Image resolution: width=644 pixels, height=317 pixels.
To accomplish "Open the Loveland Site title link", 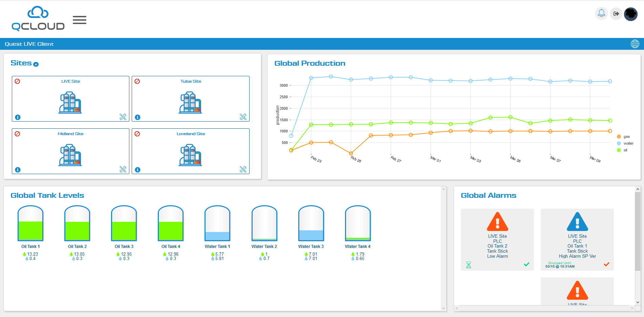I will pos(191,134).
